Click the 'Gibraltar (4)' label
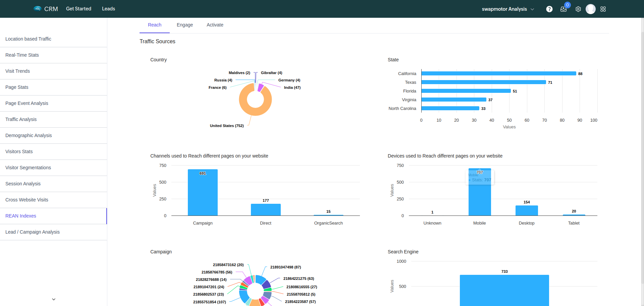 [271, 73]
